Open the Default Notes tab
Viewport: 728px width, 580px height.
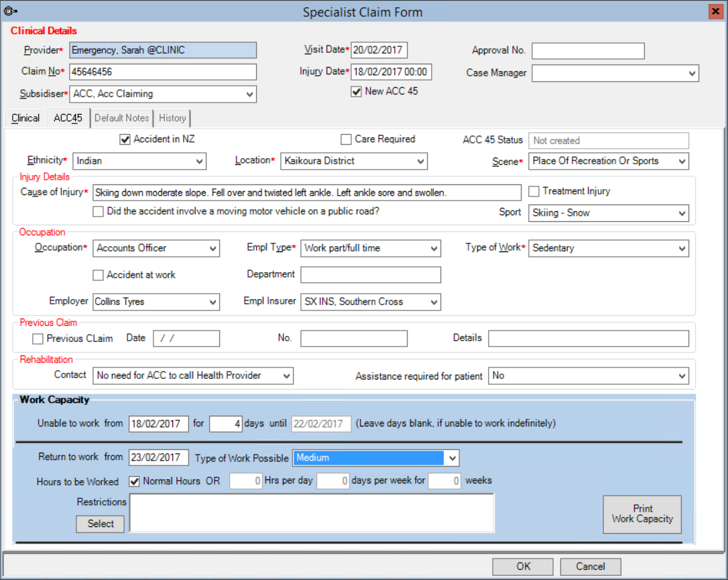coord(121,119)
